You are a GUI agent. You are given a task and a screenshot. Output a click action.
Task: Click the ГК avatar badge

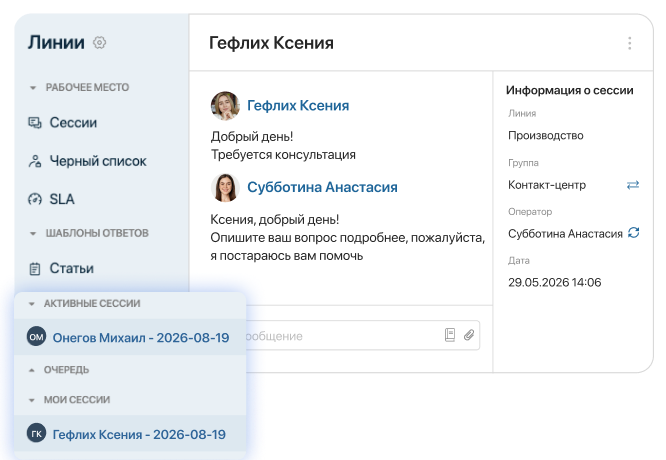pos(37,433)
